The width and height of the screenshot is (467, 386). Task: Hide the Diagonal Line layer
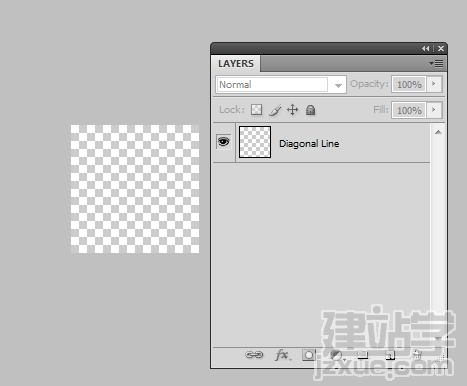(x=224, y=142)
